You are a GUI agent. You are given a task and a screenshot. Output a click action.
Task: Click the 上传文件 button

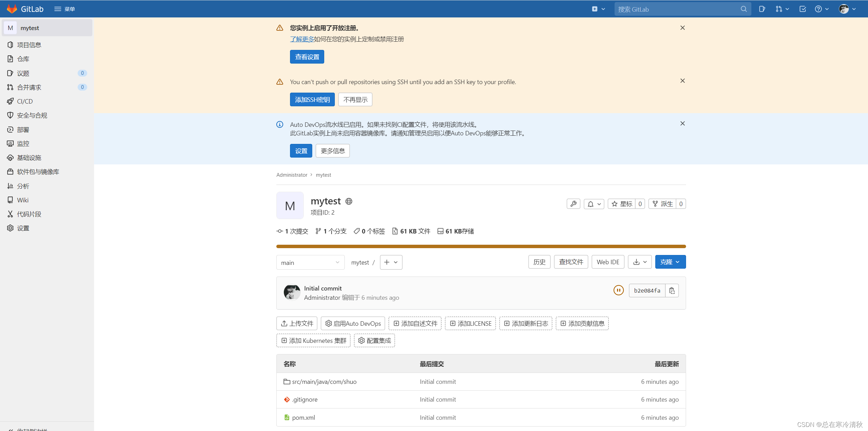pos(297,323)
